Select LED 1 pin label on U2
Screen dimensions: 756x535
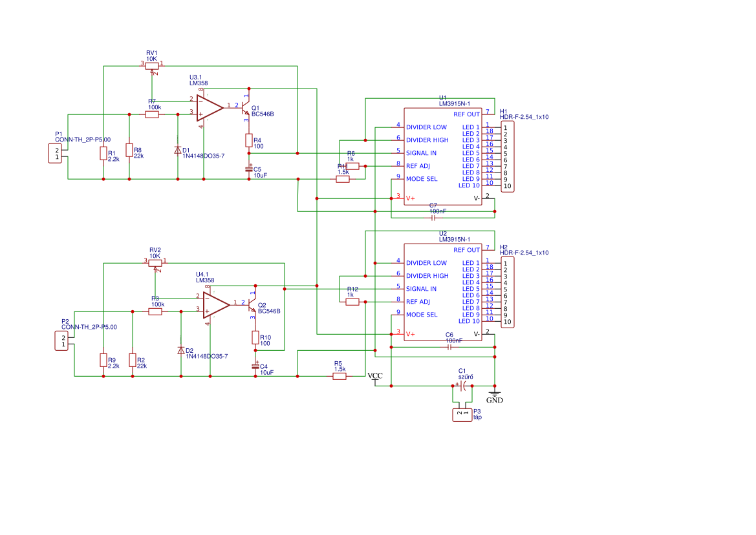tap(471, 263)
